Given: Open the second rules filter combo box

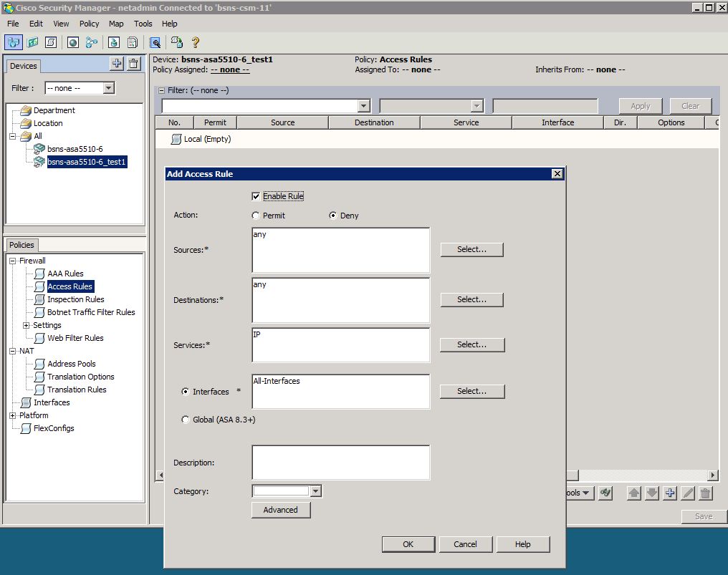Looking at the screenshot, I should (476, 106).
